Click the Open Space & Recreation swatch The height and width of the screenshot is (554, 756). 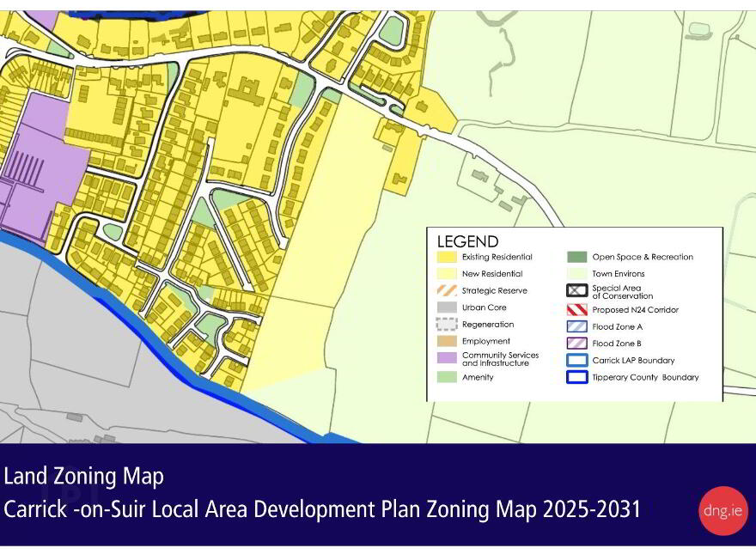(x=576, y=257)
